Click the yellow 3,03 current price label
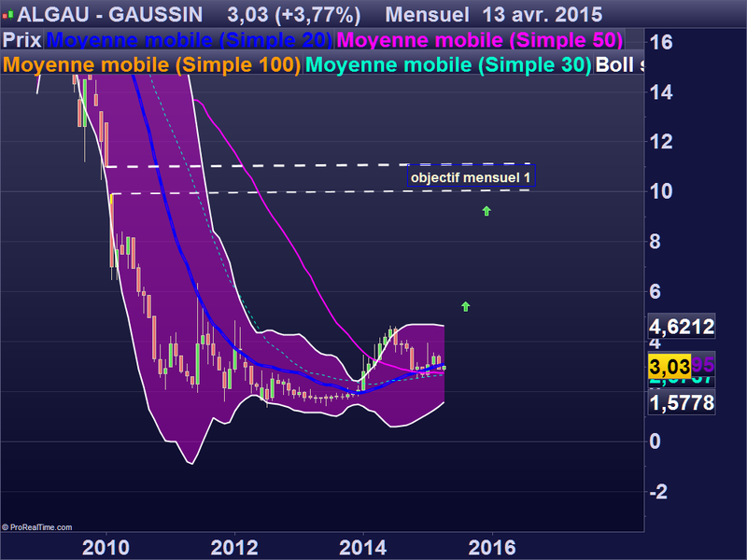747x560 pixels. [669, 367]
